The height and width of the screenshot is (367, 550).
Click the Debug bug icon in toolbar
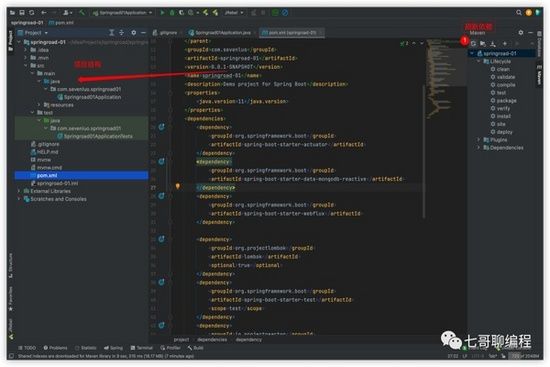(x=172, y=13)
